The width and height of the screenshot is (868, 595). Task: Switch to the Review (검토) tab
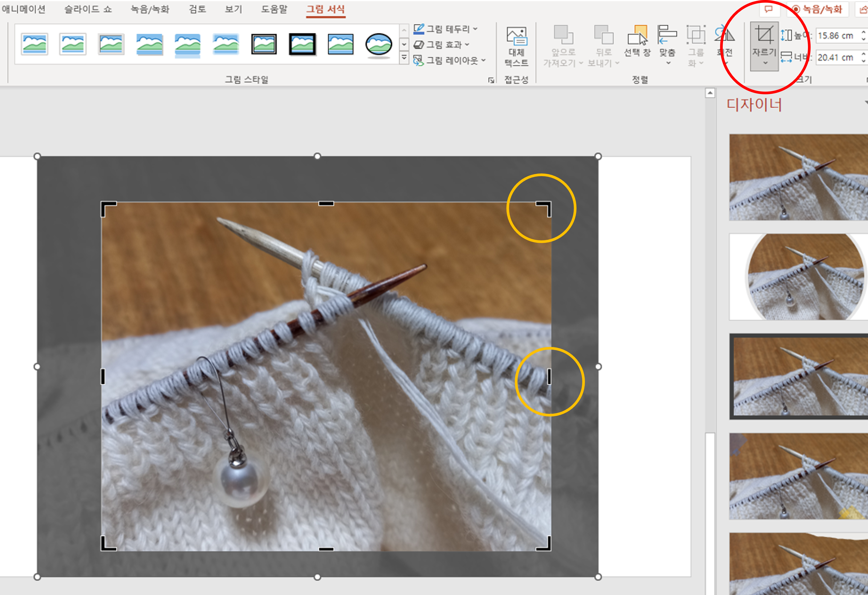[197, 9]
